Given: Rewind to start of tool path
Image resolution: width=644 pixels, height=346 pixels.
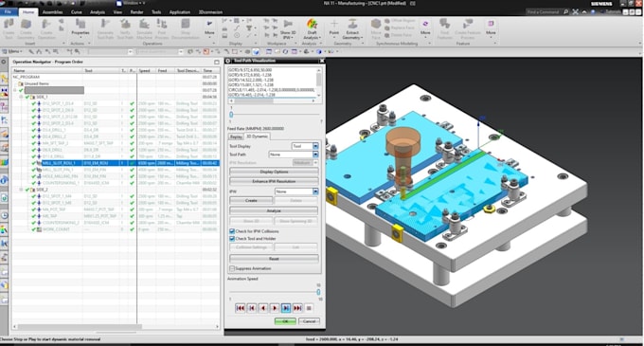Looking at the screenshot, I should [x=241, y=308].
